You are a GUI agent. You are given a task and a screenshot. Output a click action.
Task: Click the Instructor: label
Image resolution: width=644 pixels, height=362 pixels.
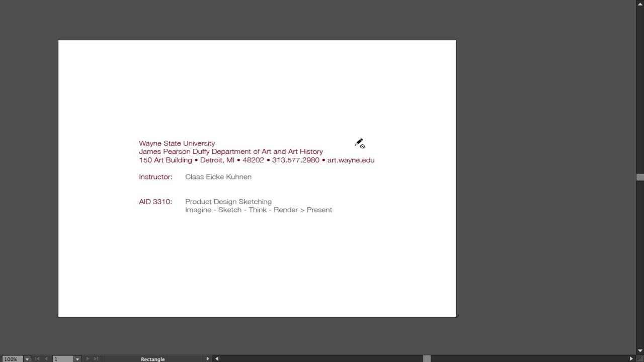point(155,177)
